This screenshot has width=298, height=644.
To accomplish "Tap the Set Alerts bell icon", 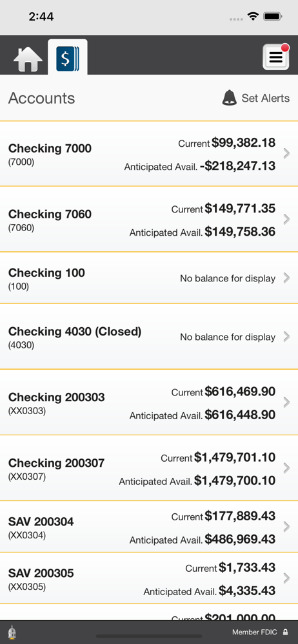I will point(229,98).
